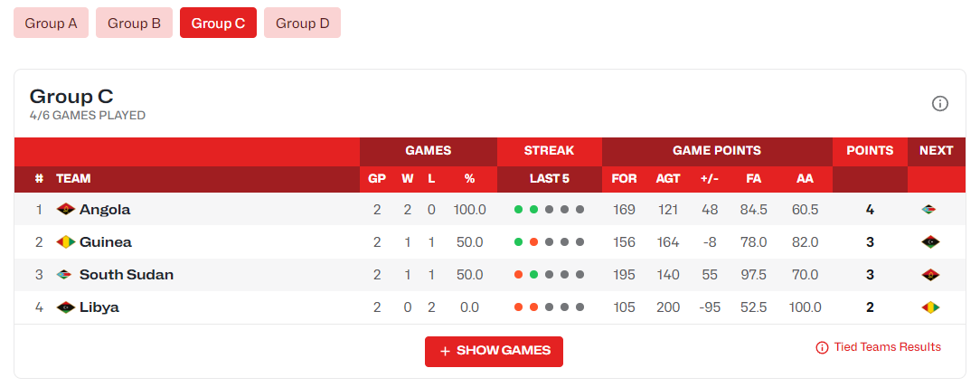The width and height of the screenshot is (980, 387).
Task: Expand the Show Games section
Action: pos(494,351)
